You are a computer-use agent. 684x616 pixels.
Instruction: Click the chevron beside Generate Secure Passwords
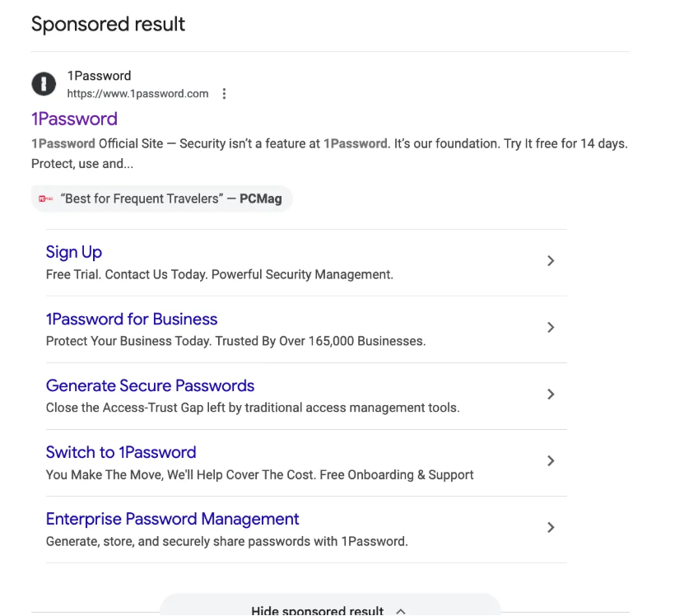551,394
